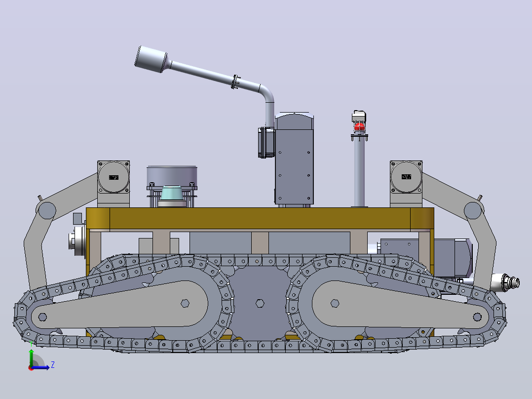
Task: Select the central hexagonal bolt between the tracks
Action: [x=260, y=303]
